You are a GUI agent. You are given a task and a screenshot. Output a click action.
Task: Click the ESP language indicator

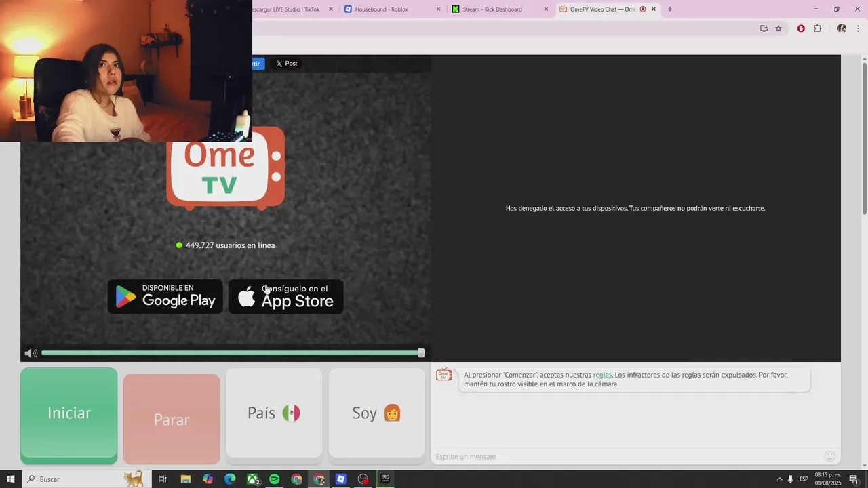(804, 479)
